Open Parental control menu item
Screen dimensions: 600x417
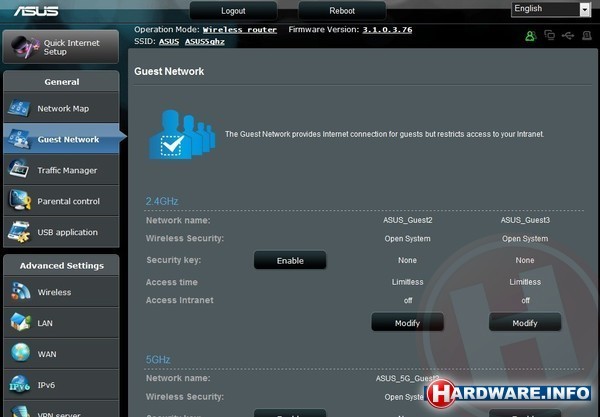(x=61, y=201)
